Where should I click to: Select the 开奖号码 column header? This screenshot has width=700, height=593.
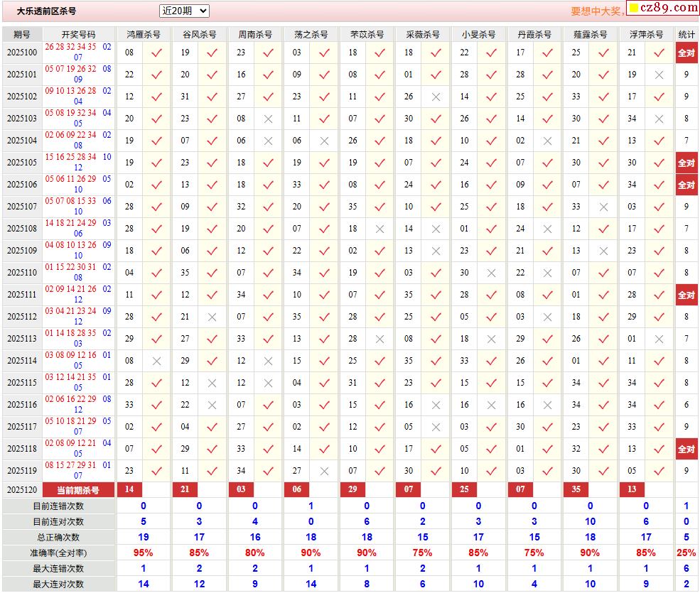(x=78, y=34)
